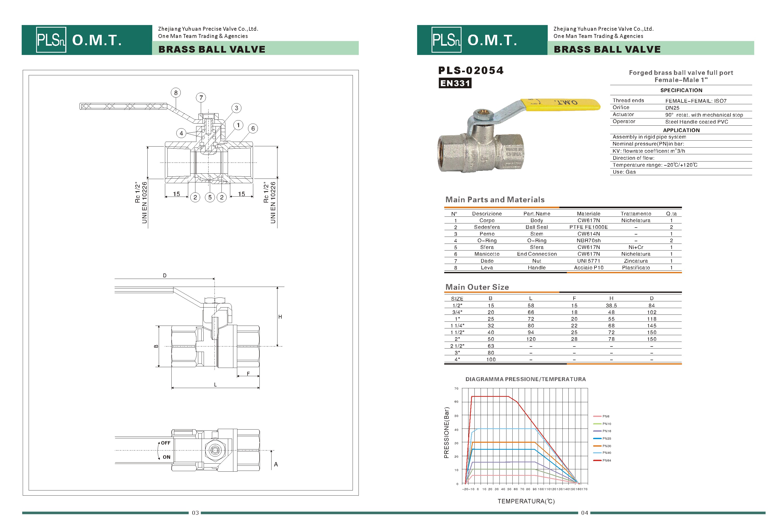Click 'Steel Handle coated PVC'
The height and width of the screenshot is (532, 779).
(x=697, y=122)
